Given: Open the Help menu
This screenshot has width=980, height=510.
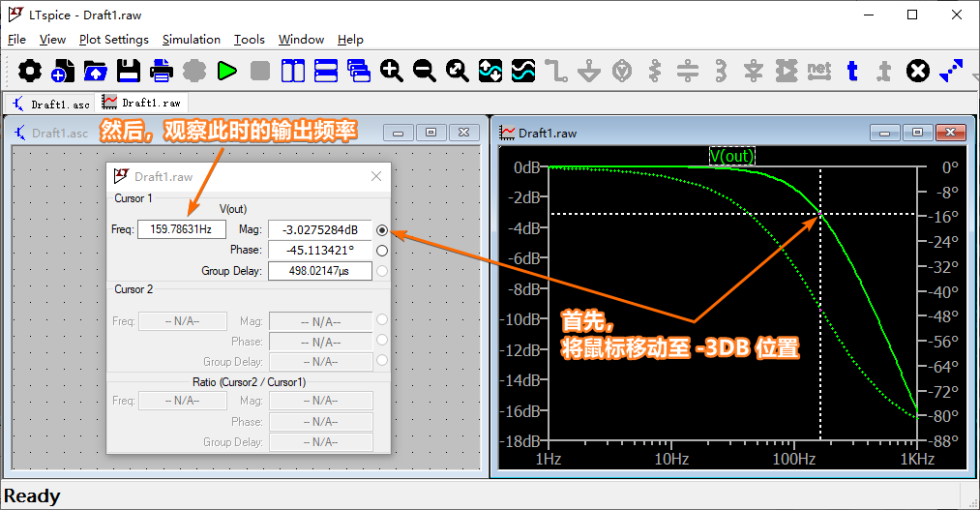Looking at the screenshot, I should (x=350, y=40).
